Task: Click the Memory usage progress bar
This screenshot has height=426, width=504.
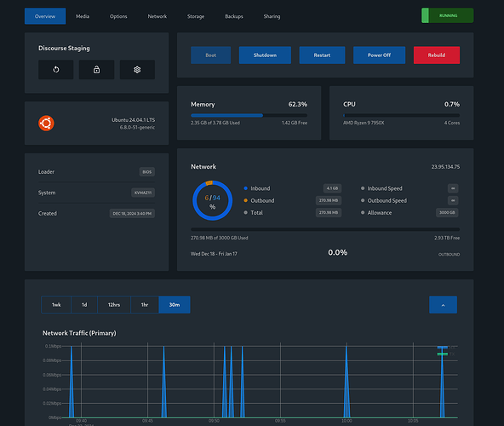Action: (249, 115)
